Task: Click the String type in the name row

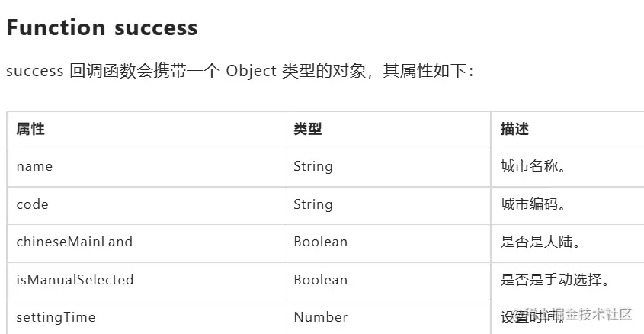Action: click(x=313, y=166)
